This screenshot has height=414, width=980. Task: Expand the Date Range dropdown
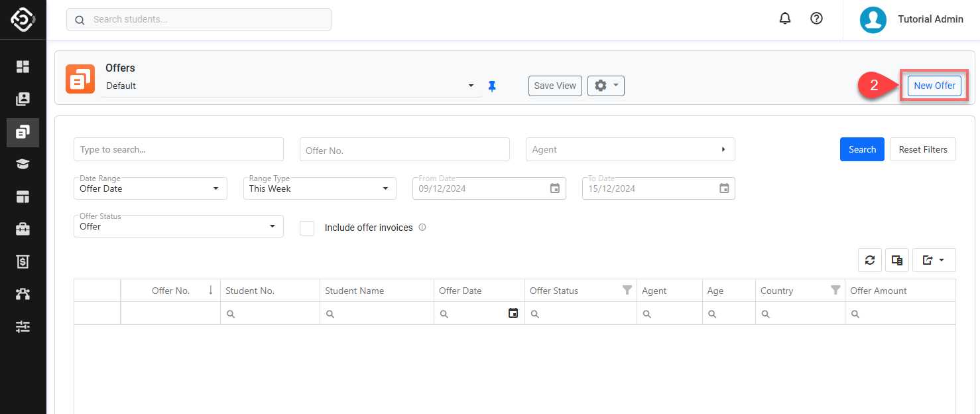[x=150, y=188]
